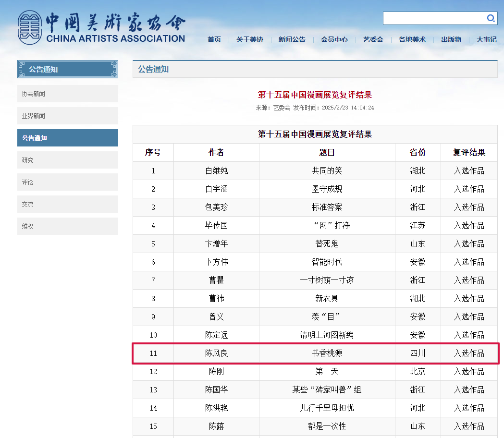
Task: Select 艺委会 in the top menu
Action: point(373,39)
